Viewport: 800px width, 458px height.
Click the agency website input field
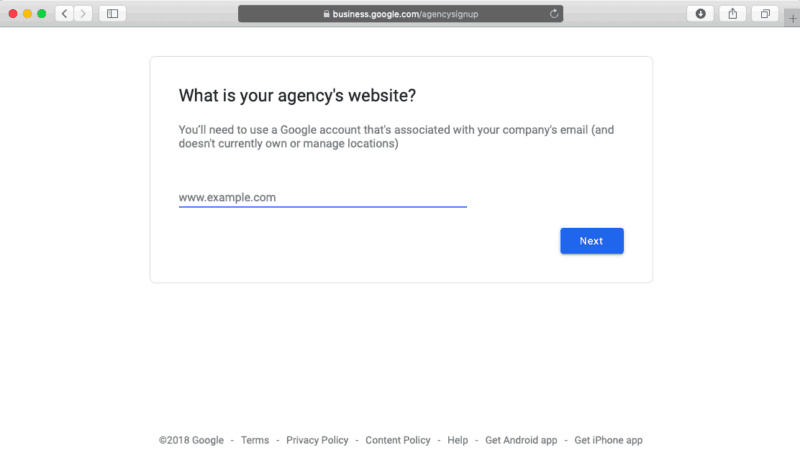point(322,197)
